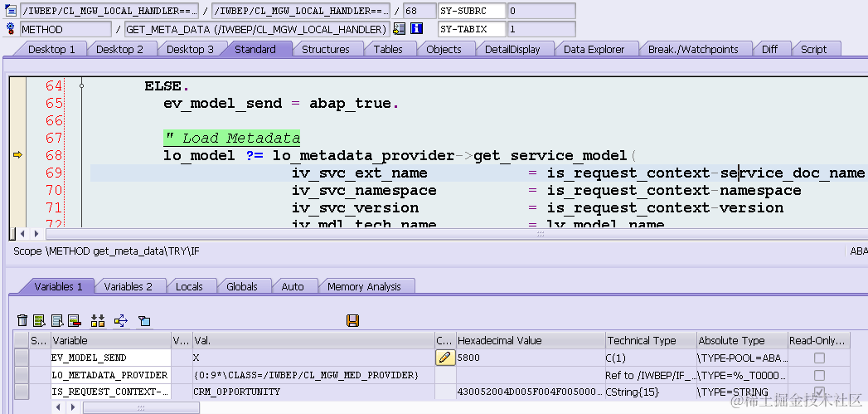Click the first /IWBEP/CL_MGW_LOCAL_HANDLER program field
This screenshot has height=414, width=868.
point(109,11)
